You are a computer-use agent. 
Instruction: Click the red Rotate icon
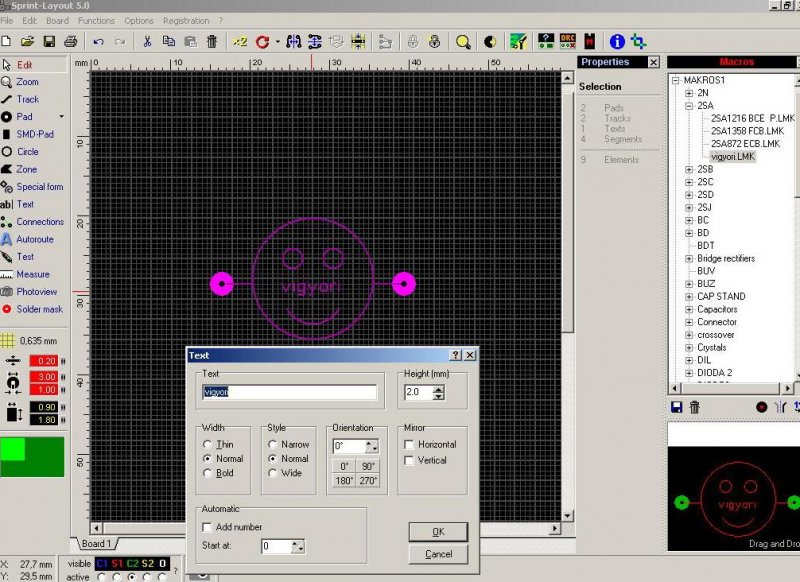click(x=263, y=42)
